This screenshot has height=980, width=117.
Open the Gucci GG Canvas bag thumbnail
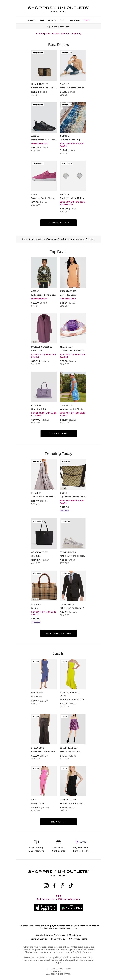[73, 474]
